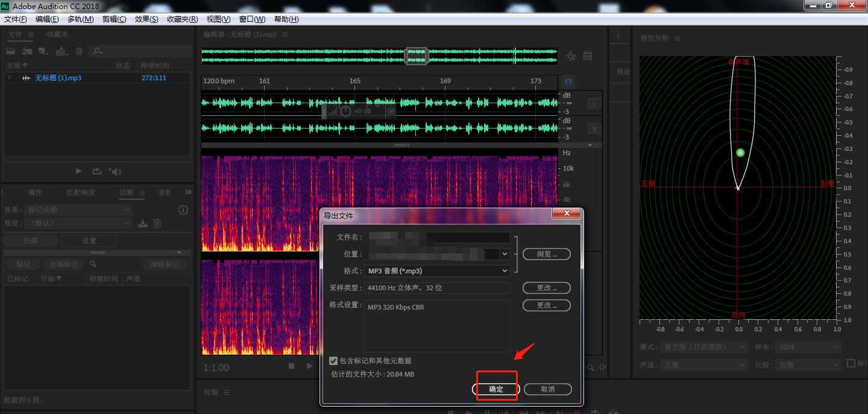Click the 浏览 browse button

click(546, 254)
